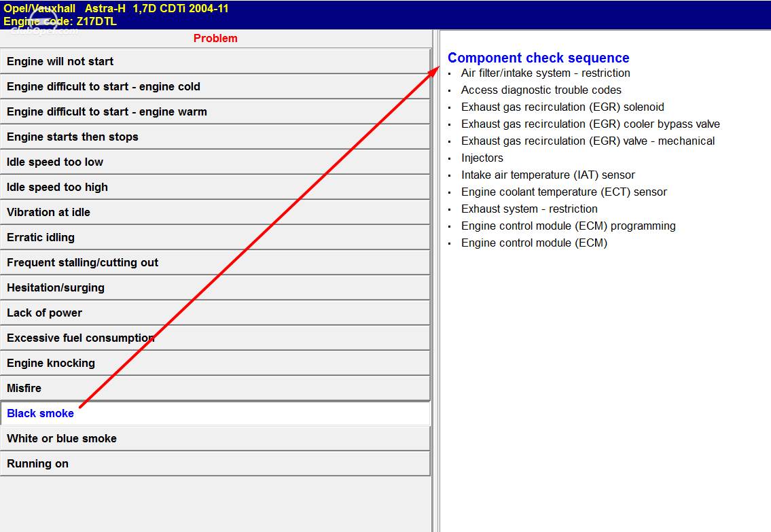771x532 pixels.
Task: Click 'Exhaust system - restriction' item
Action: pos(529,209)
